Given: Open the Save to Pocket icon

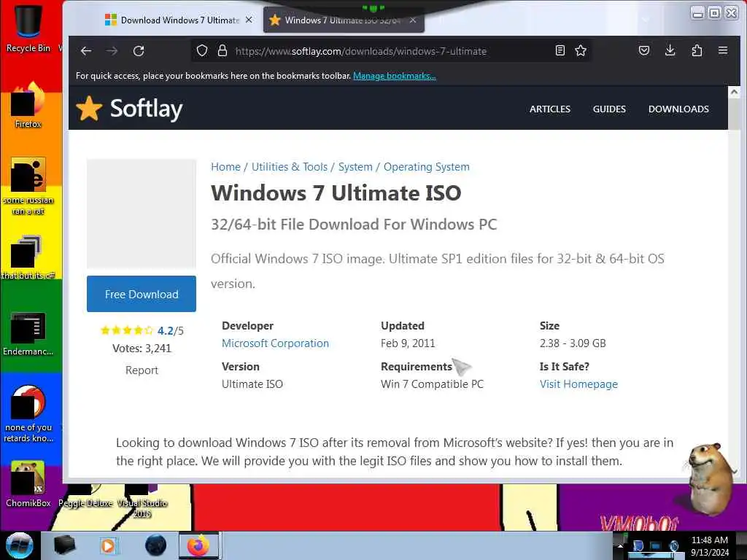Looking at the screenshot, I should click(644, 50).
